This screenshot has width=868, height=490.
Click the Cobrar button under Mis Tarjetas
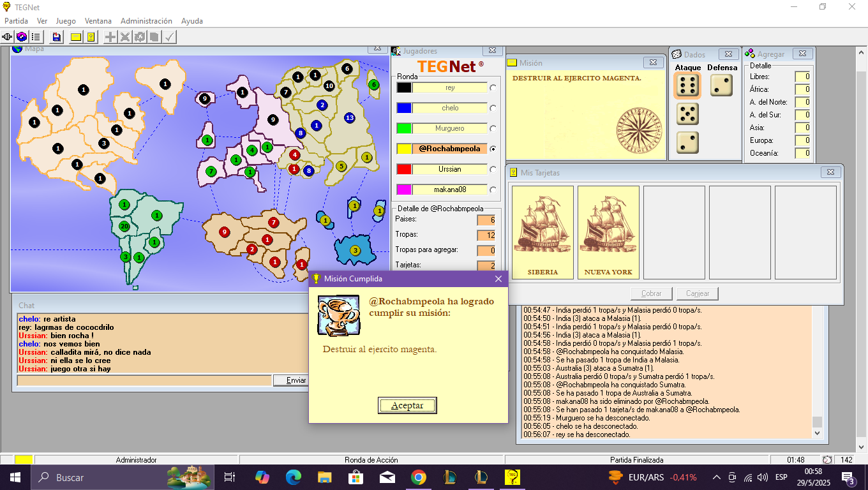click(x=652, y=293)
